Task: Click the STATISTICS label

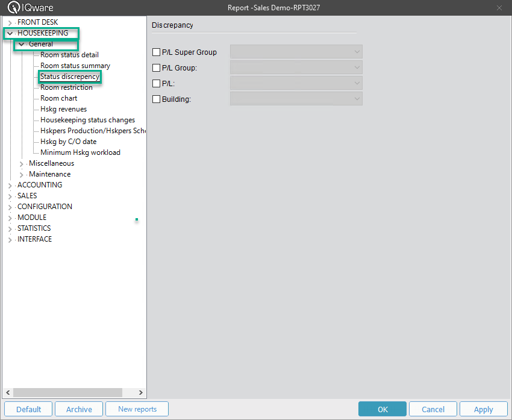Action: tap(34, 228)
